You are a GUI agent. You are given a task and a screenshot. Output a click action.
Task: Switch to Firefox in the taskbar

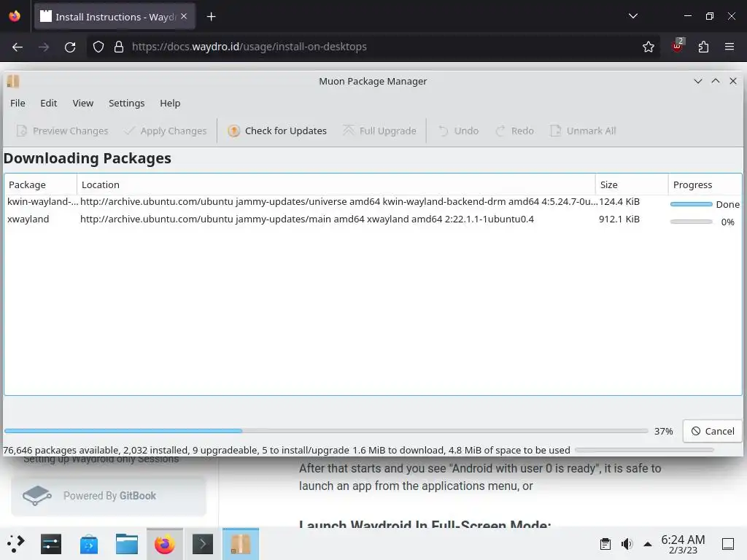coord(165,544)
